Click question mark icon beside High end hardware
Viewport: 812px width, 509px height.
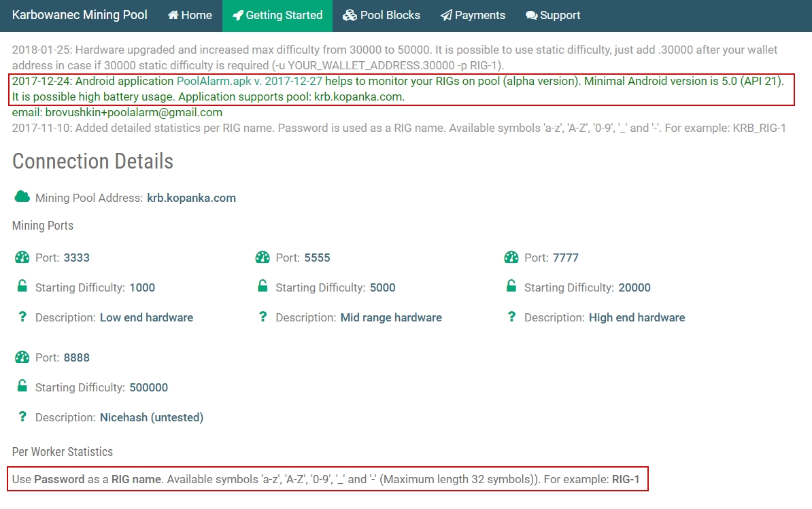coord(511,317)
